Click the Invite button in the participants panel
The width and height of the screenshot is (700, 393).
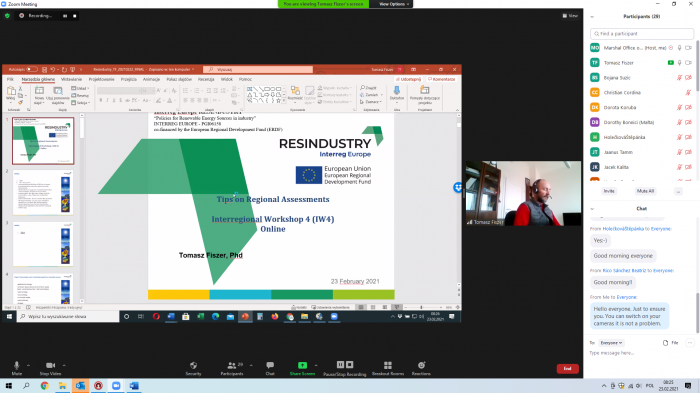click(609, 191)
